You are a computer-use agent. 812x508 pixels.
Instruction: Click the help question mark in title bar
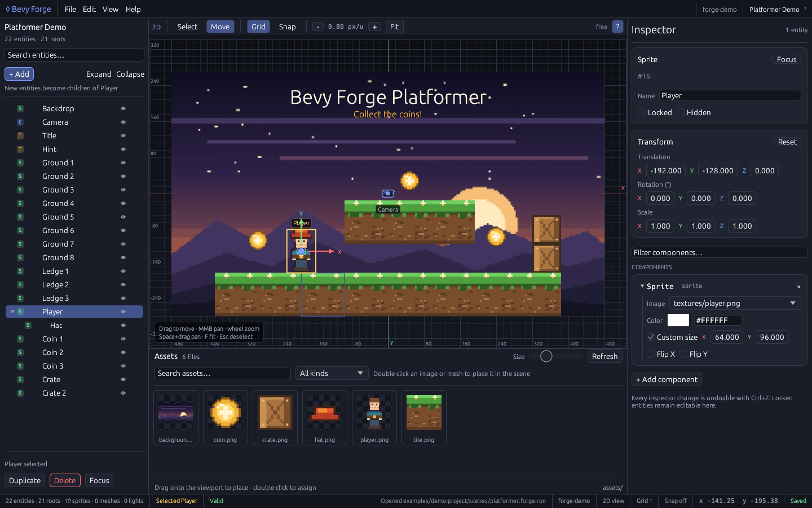pyautogui.click(x=805, y=9)
